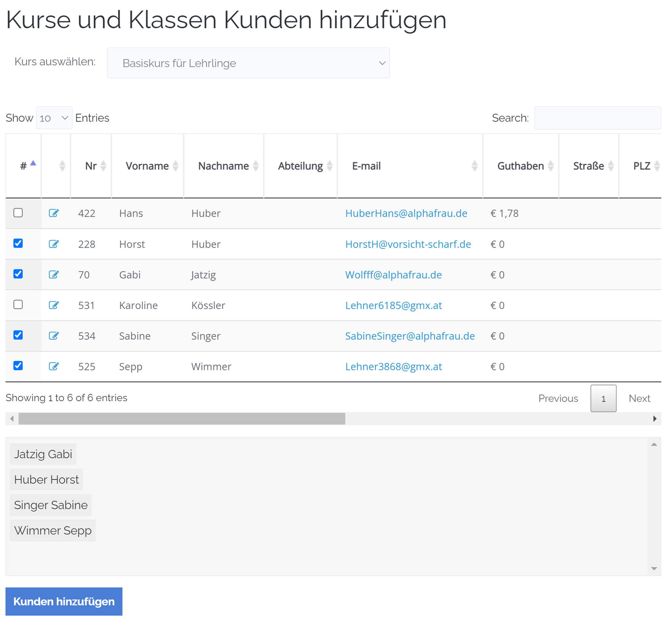Focus the Search input field

coord(597,118)
